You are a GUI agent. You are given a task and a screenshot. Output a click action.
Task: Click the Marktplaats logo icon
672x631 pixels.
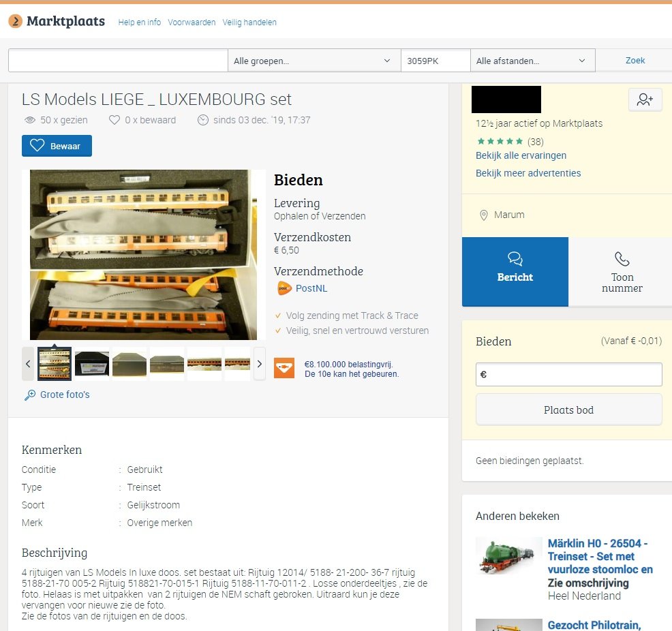point(16,21)
